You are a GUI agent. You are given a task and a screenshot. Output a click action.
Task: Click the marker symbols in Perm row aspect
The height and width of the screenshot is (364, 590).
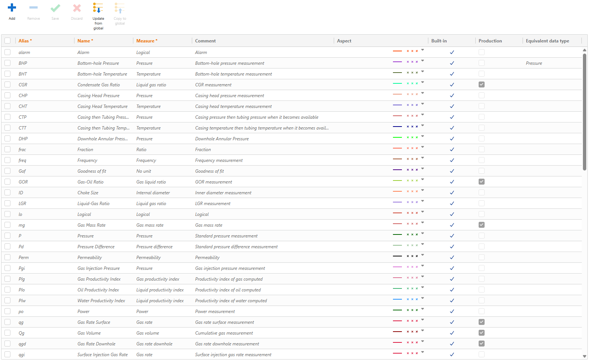[x=412, y=256]
